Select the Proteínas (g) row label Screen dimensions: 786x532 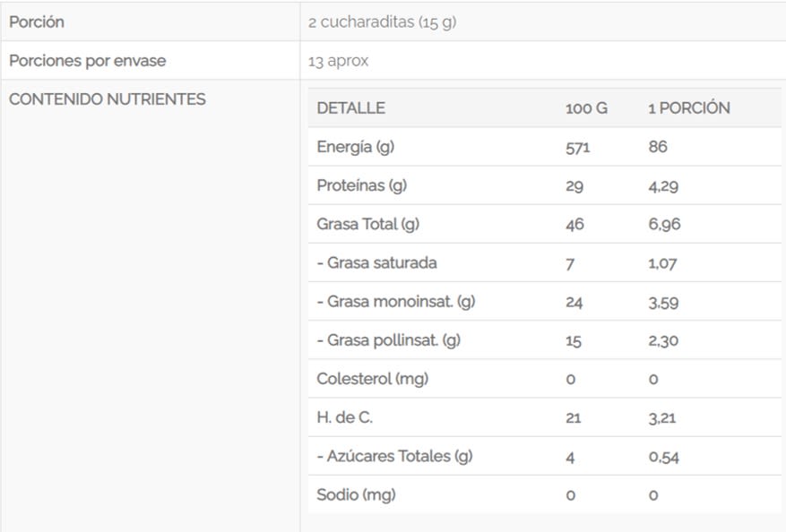pyautogui.click(x=362, y=185)
